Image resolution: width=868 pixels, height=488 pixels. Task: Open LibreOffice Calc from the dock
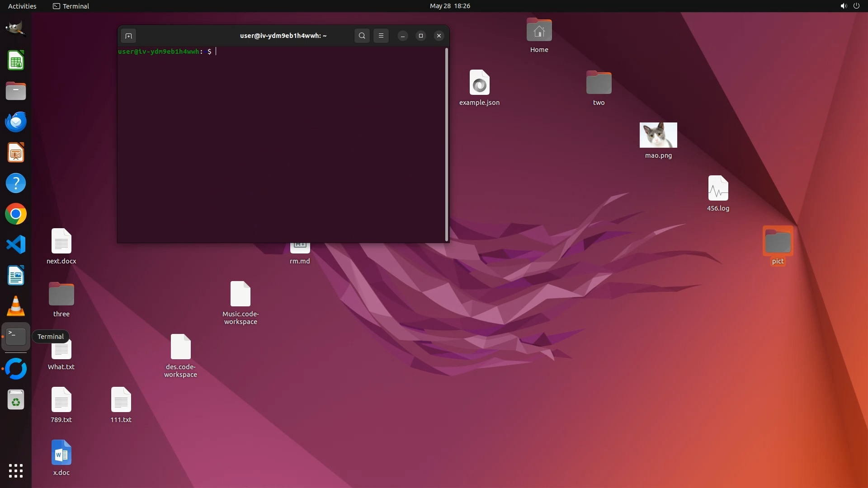coord(15,61)
